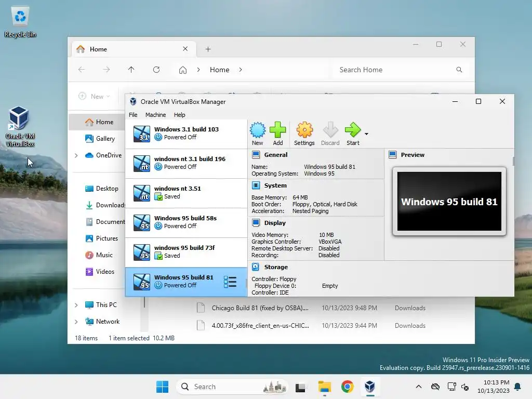Open the Windows Start menu
The width and height of the screenshot is (532, 399).
tap(162, 387)
